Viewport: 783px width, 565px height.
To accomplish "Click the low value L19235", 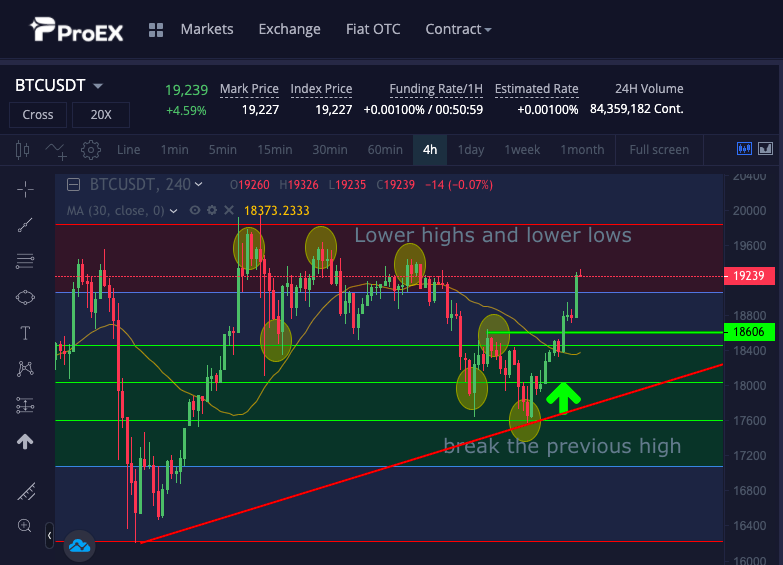I will 348,185.
